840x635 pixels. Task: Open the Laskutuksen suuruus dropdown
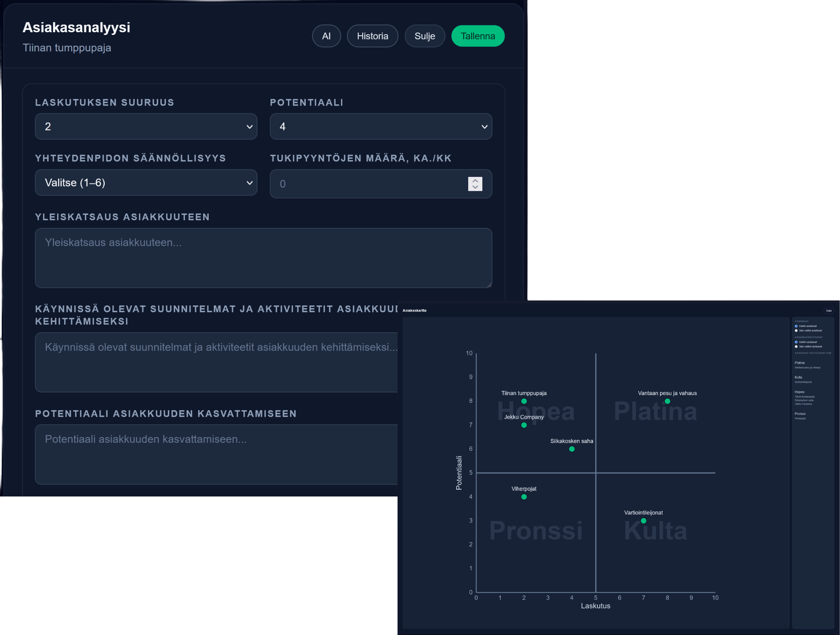pos(146,126)
